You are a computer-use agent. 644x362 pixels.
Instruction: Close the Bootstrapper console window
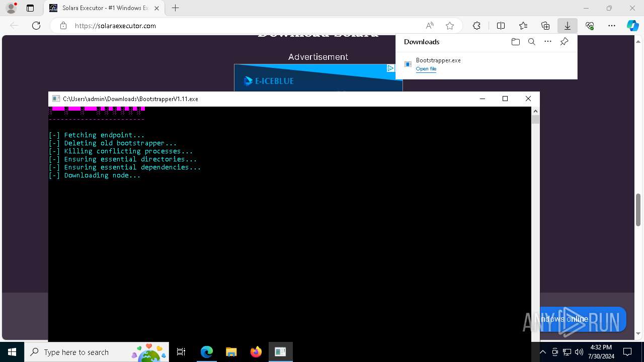528,99
